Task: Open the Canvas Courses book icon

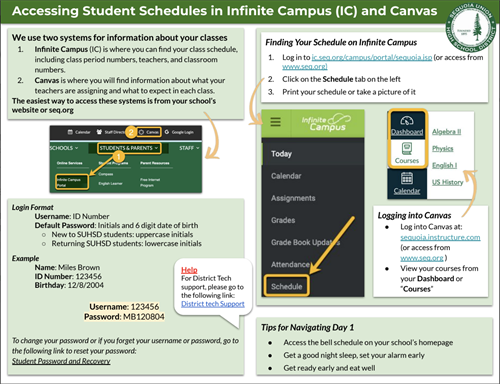Action: click(x=407, y=149)
